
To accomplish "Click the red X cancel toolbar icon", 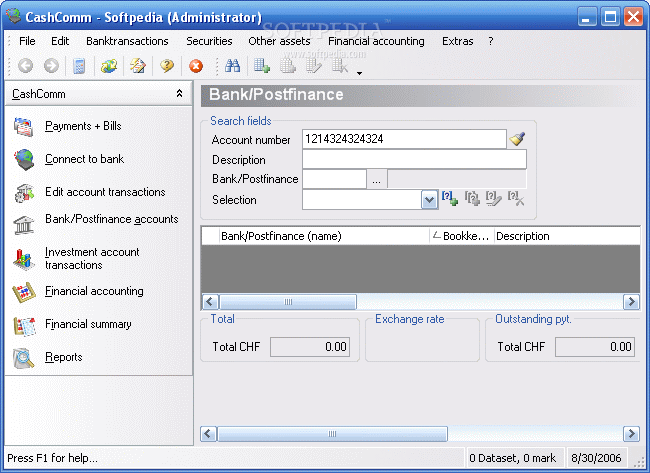I will (196, 66).
